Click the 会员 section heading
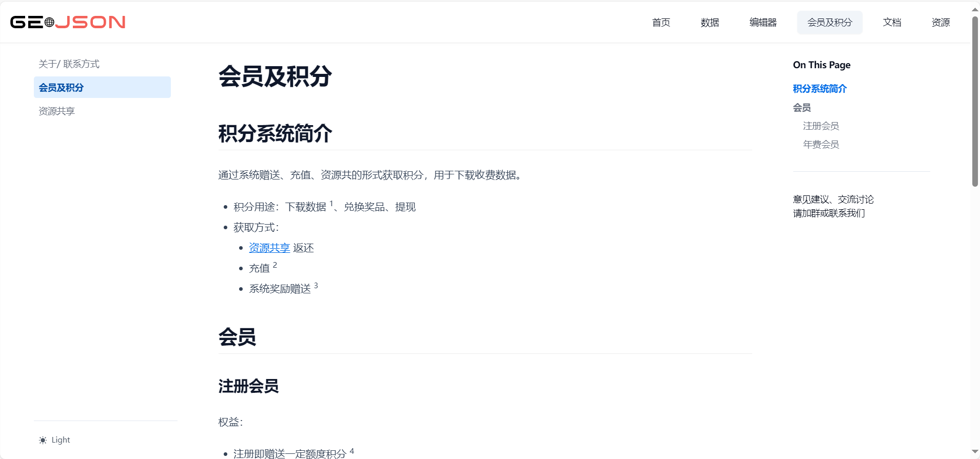The width and height of the screenshot is (980, 459). pos(237,337)
